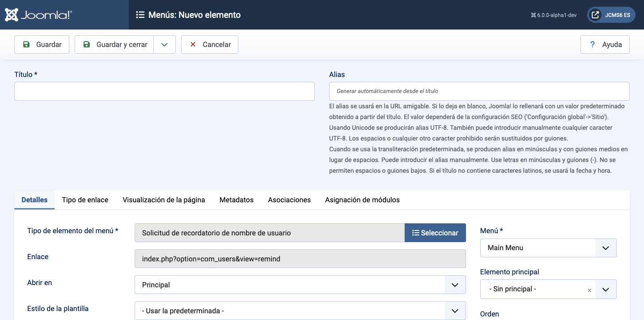Click the JCMS6 ES site button
Viewport: 644px width, 320px height.
click(611, 15)
